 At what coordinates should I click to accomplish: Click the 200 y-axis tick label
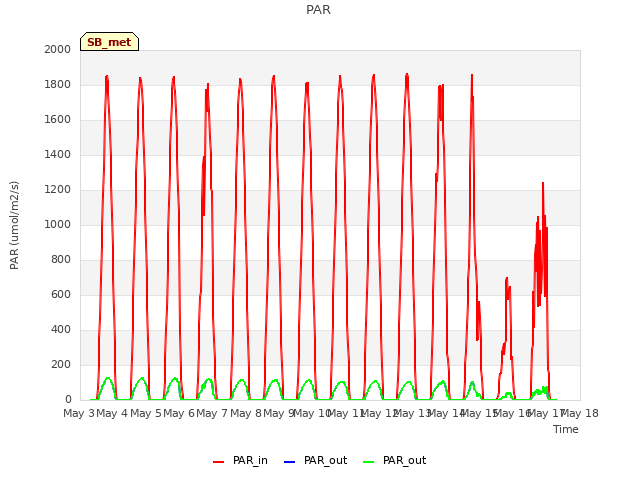coord(61,364)
